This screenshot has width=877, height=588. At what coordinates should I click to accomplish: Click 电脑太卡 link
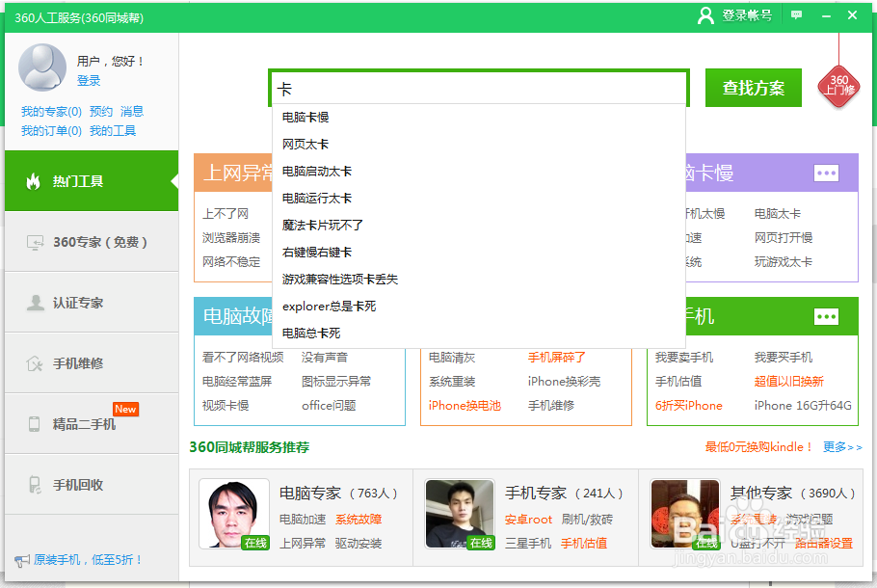pyautogui.click(x=778, y=214)
